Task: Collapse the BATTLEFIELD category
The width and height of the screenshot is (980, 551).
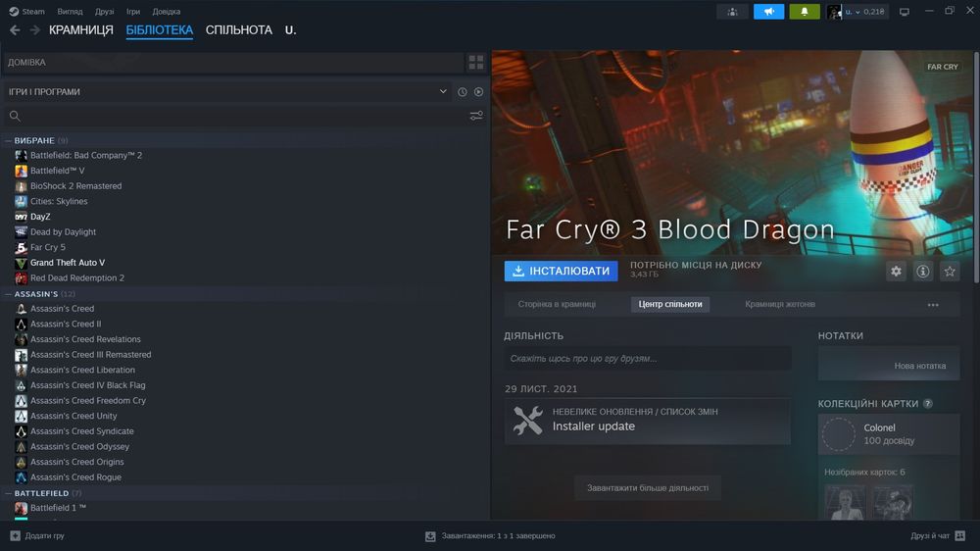Action: tap(8, 493)
